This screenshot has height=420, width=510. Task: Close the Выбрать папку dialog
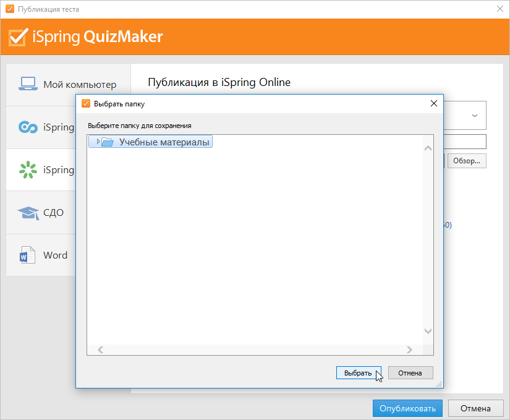[433, 103]
